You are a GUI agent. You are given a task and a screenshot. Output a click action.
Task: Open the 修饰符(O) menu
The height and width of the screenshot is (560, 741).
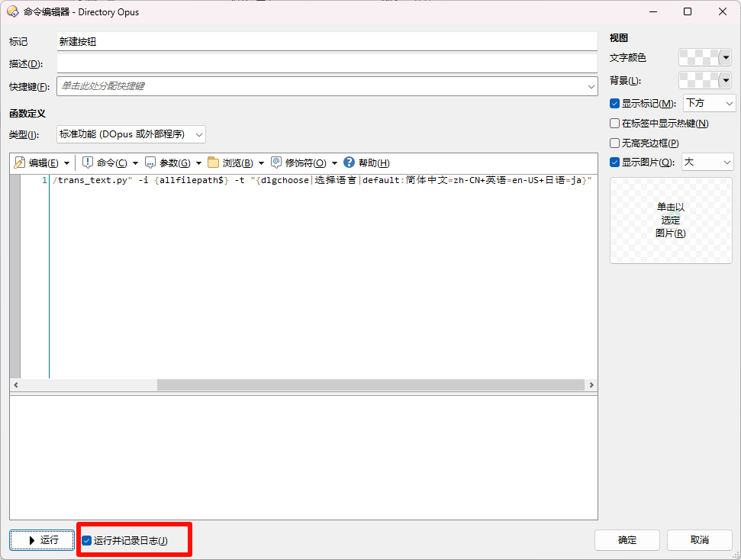tap(306, 163)
